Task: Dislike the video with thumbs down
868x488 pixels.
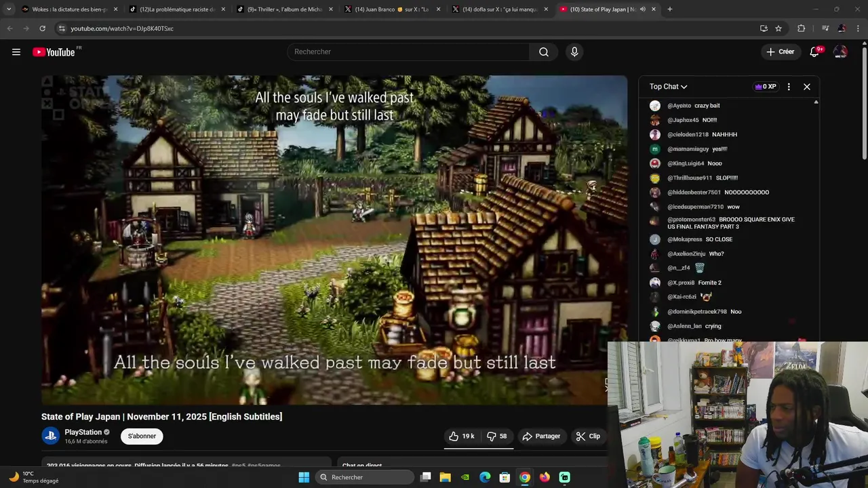Action: pos(497,436)
